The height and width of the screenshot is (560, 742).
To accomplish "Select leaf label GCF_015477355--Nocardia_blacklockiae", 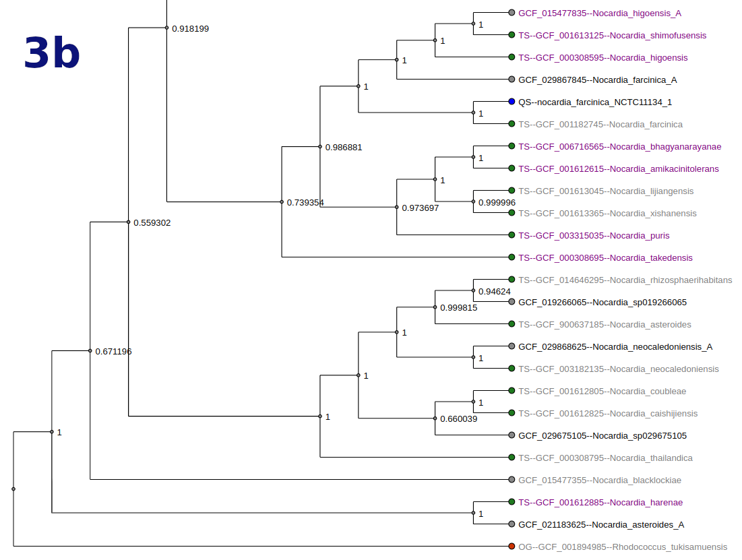I will tap(600, 480).
